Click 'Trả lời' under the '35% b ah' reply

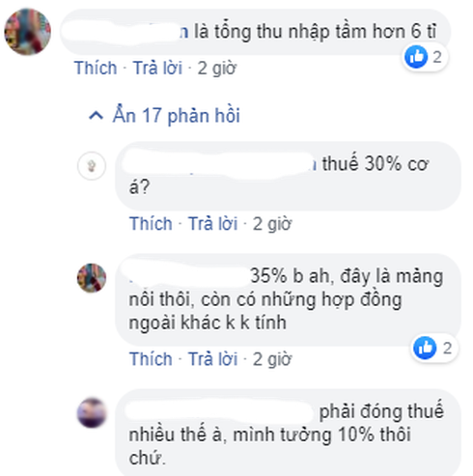213,359
